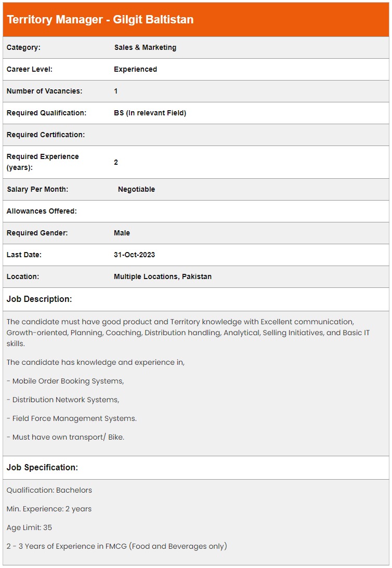This screenshot has width=392, height=568.
Task: Click the Career Level label
Action: point(30,69)
